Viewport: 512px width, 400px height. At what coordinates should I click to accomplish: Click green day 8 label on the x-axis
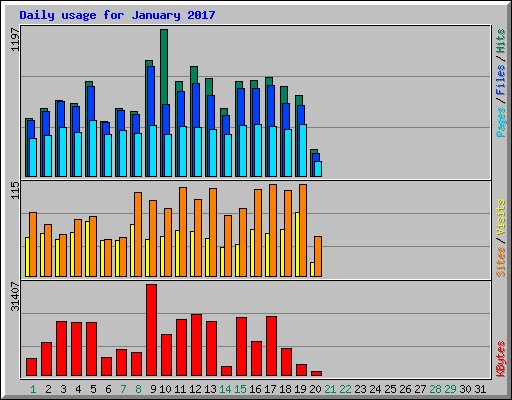138,389
